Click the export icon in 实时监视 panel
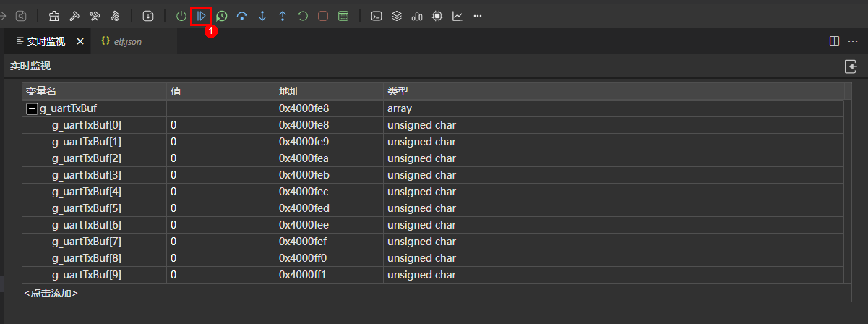The height and width of the screenshot is (324, 868). pos(851,67)
